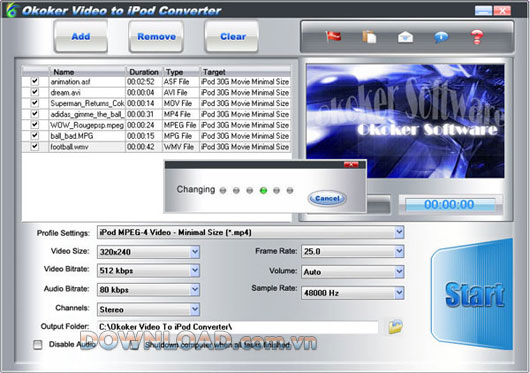The width and height of the screenshot is (530, 373).
Task: Click the red flag icon in toolbar
Action: [333, 36]
